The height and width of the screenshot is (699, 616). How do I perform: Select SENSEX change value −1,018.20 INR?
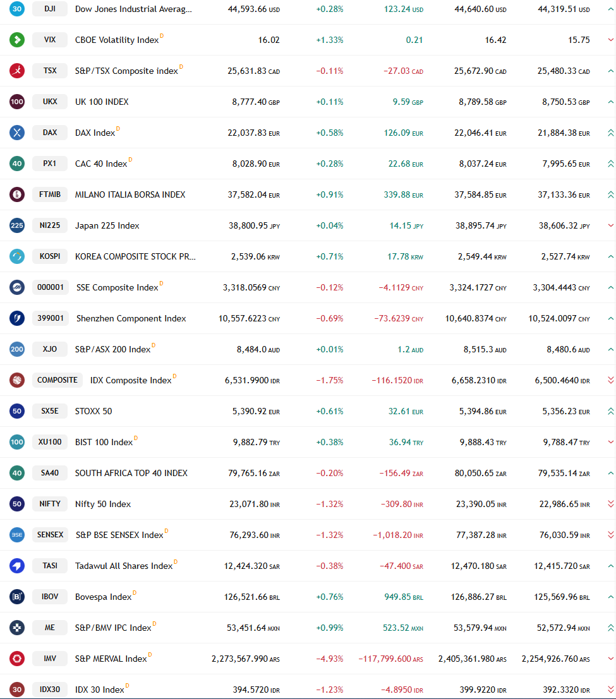[398, 535]
